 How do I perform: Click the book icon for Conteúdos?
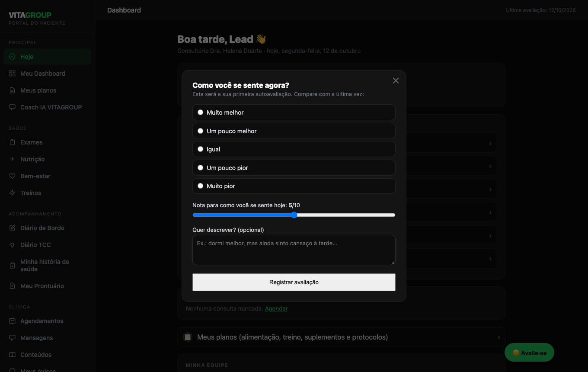(x=12, y=355)
